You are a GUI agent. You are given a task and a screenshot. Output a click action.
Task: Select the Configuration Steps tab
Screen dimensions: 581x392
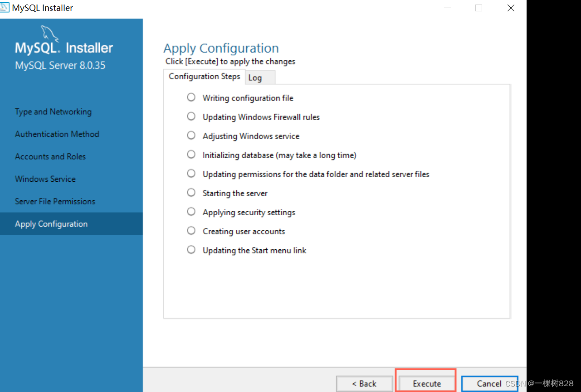coord(205,77)
